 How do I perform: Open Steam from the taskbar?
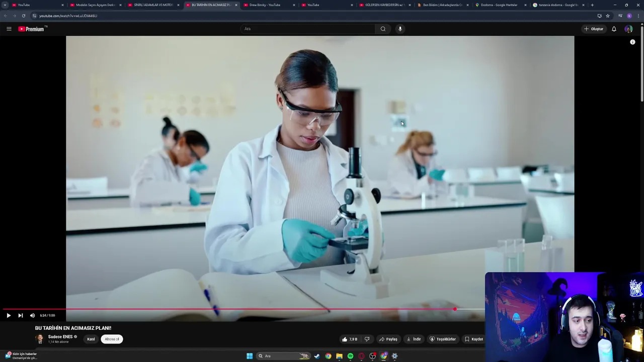[317, 356]
